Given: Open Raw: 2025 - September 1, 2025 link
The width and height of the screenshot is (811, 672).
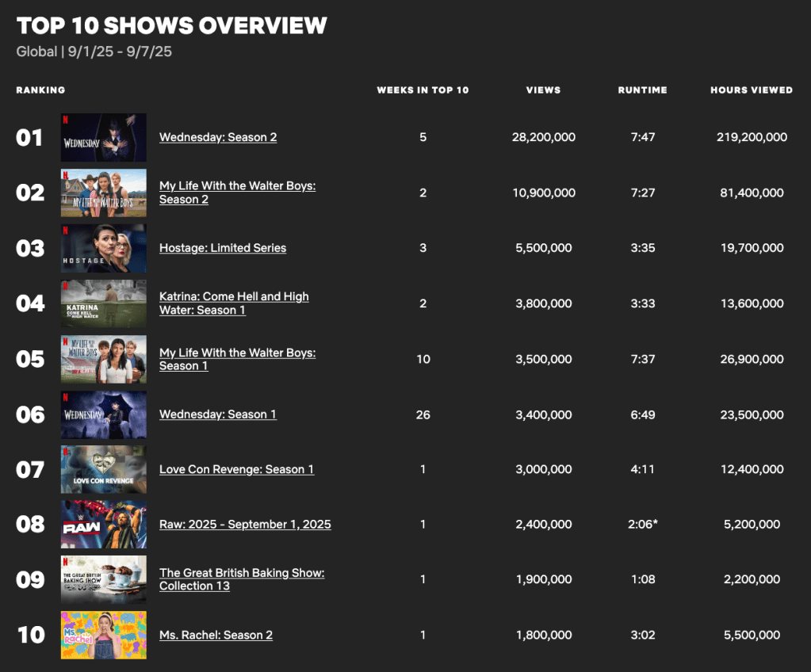Looking at the screenshot, I should 245,524.
